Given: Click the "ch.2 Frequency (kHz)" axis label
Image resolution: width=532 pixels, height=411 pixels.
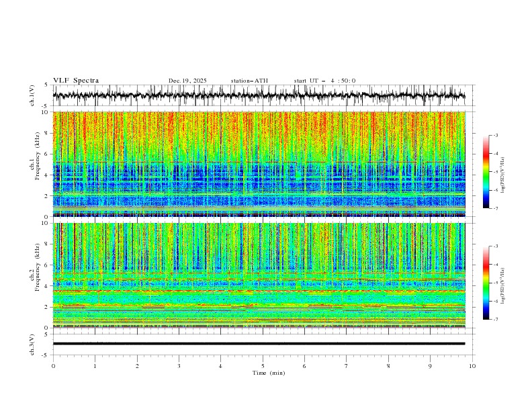Looking at the screenshot, I should click(35, 267).
